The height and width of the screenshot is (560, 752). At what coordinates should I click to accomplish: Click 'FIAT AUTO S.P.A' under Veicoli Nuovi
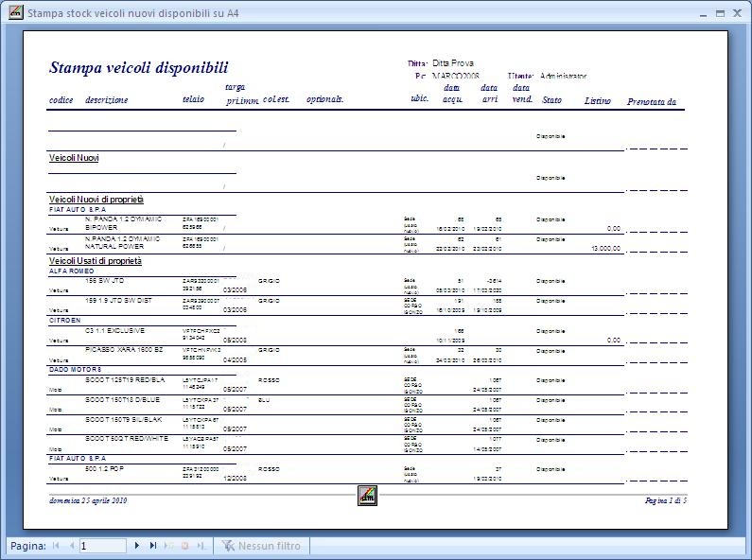78,209
